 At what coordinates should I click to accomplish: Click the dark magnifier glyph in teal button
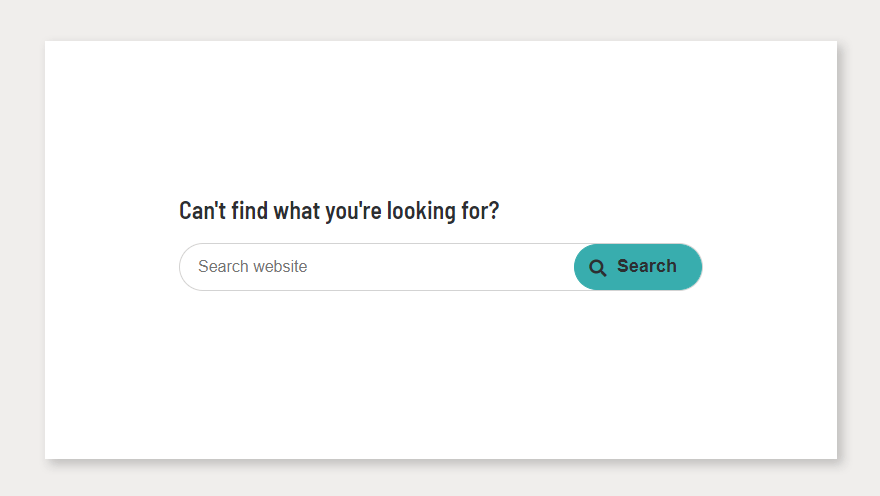[598, 267]
